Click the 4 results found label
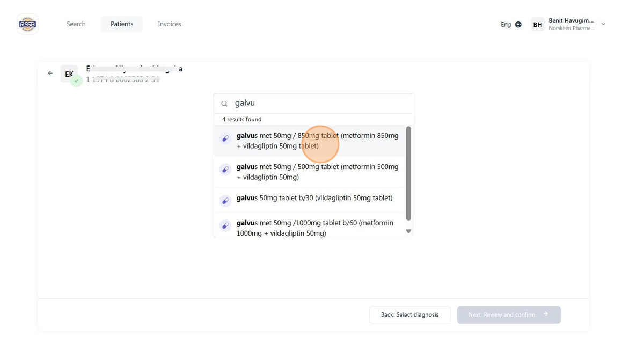 pyautogui.click(x=242, y=120)
